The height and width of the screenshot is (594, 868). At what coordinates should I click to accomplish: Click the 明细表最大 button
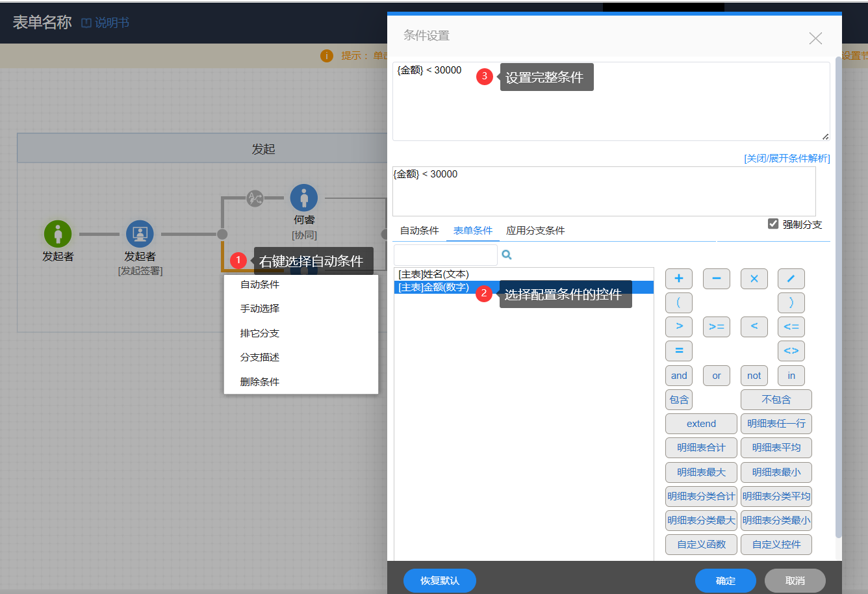click(701, 472)
